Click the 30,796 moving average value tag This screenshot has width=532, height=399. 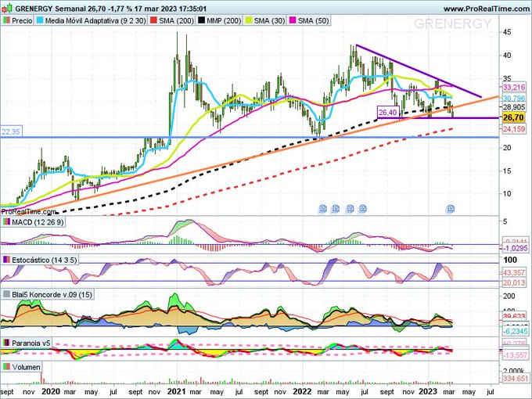pos(514,99)
